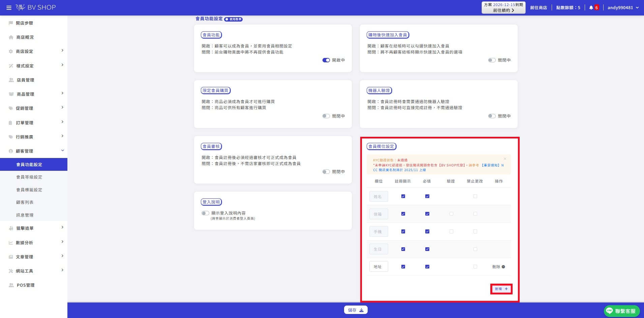Toggle the hamburger menu icon

(9, 7)
